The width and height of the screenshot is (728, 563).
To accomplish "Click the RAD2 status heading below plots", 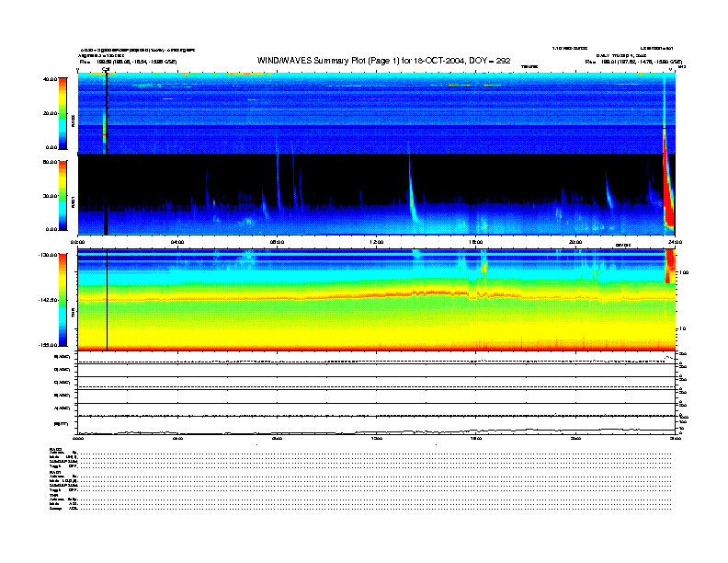I will coord(55,448).
